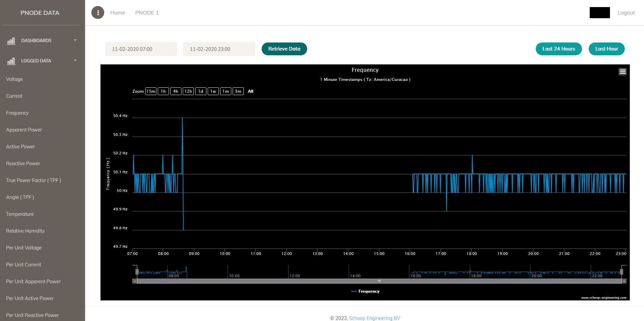Open the Relative Humidity page
The height and width of the screenshot is (321, 644).
pos(25,231)
